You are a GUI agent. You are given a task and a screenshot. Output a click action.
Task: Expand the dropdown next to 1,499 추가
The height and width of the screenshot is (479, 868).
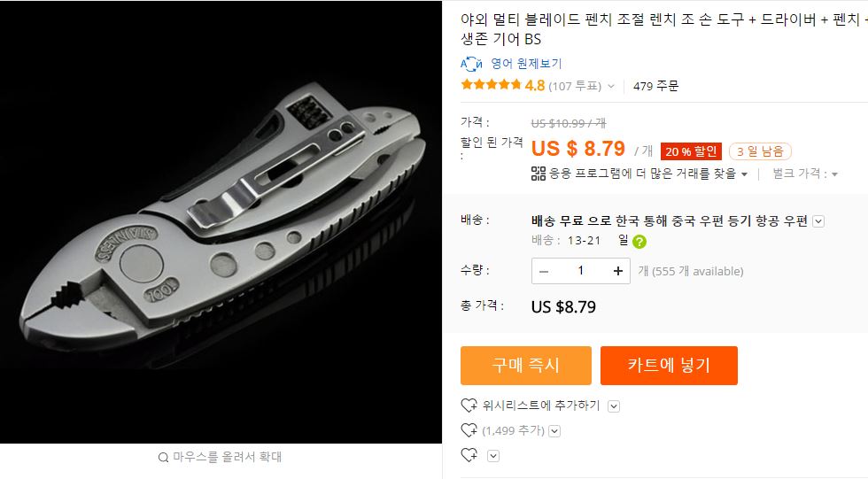(x=555, y=431)
